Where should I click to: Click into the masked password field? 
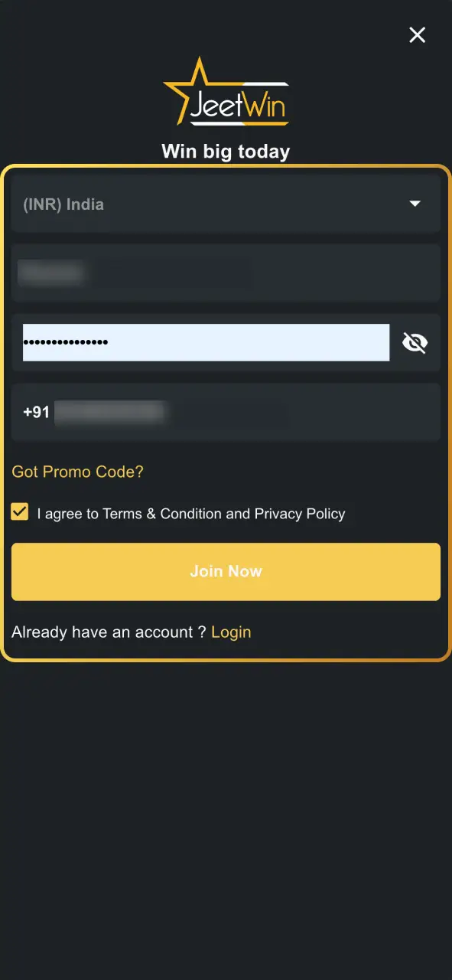coord(206,342)
